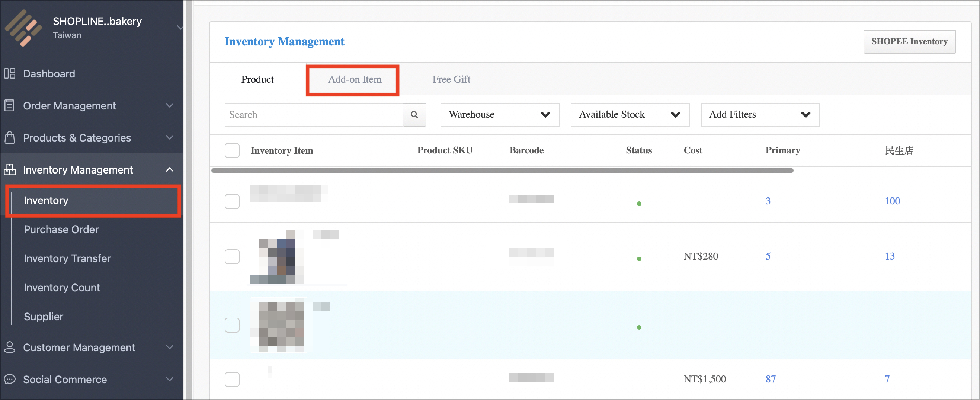This screenshot has height=400, width=980.
Task: Click the Inventory Management boxes icon
Action: coord(10,169)
